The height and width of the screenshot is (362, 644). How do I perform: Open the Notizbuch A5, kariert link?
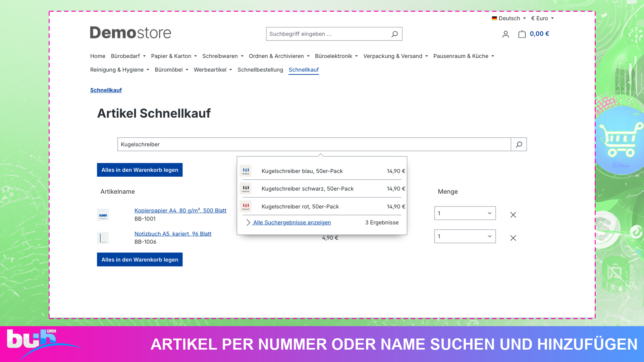click(x=173, y=234)
